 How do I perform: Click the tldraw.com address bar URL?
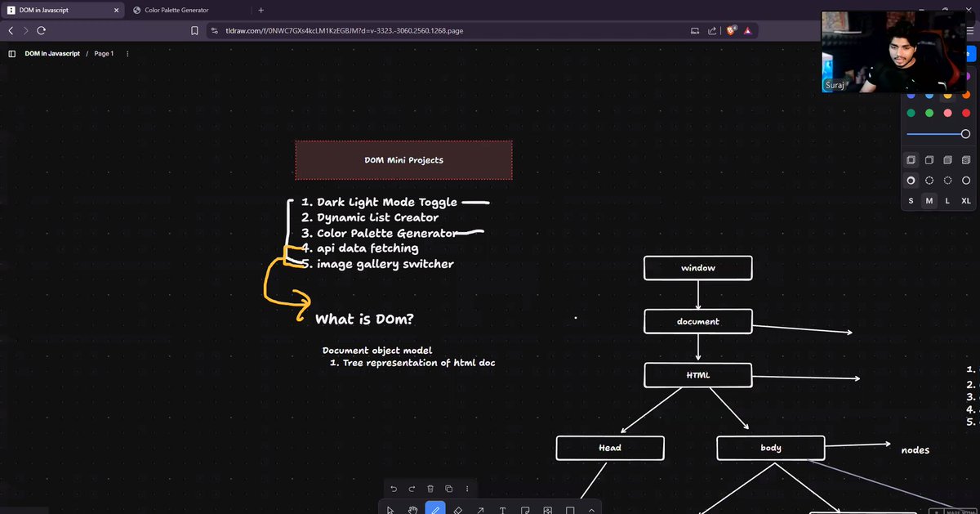pyautogui.click(x=345, y=30)
